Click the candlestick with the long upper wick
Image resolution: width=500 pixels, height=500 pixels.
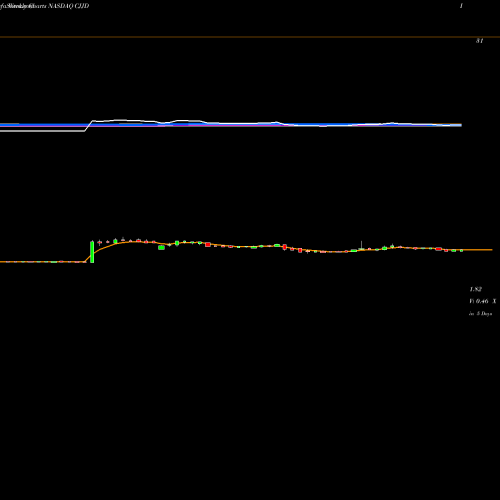pos(362,246)
